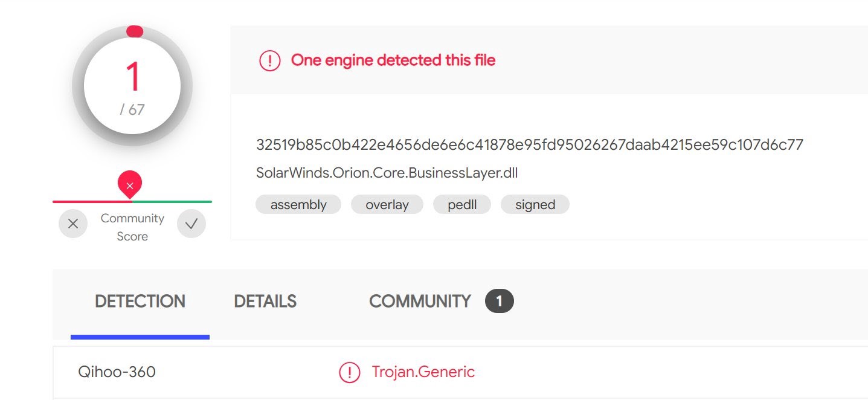Image resolution: width=868 pixels, height=400 pixels.
Task: Select the "assembly" tag
Action: point(298,205)
